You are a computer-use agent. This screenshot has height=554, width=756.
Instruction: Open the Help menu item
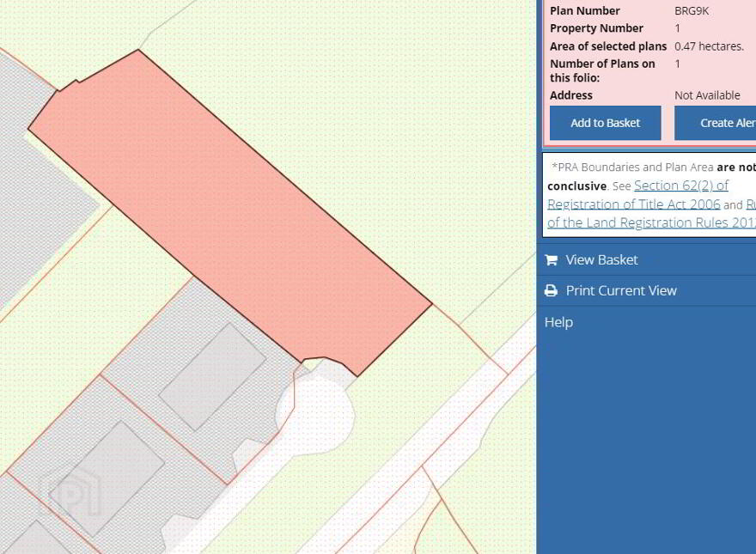point(558,322)
